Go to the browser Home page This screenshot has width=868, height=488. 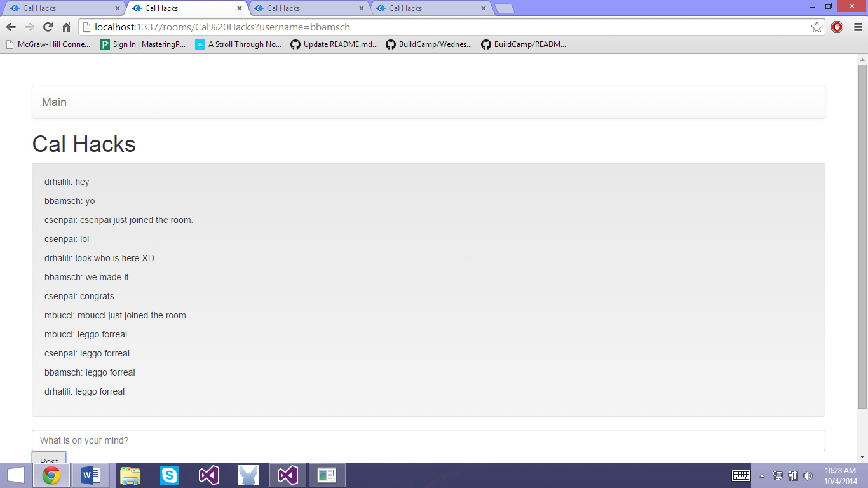point(66,27)
